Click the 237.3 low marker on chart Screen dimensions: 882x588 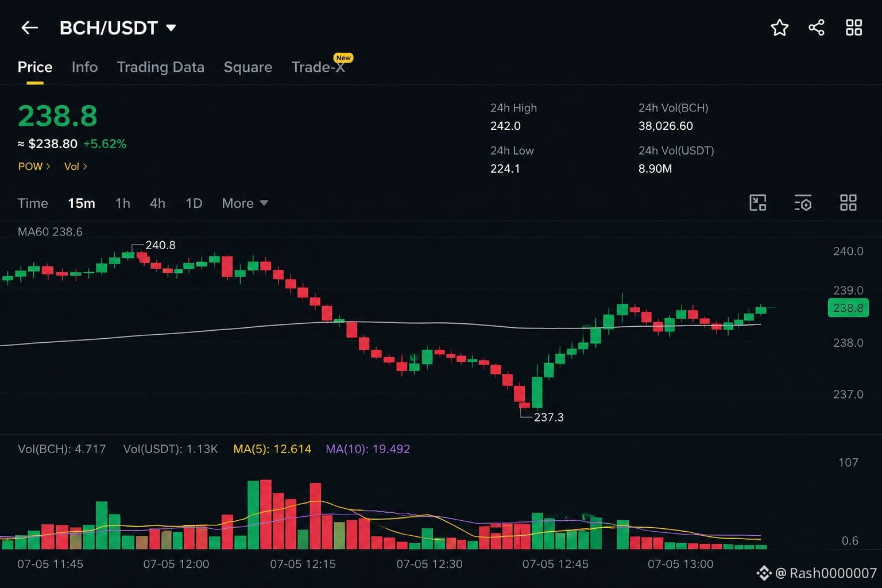549,417
